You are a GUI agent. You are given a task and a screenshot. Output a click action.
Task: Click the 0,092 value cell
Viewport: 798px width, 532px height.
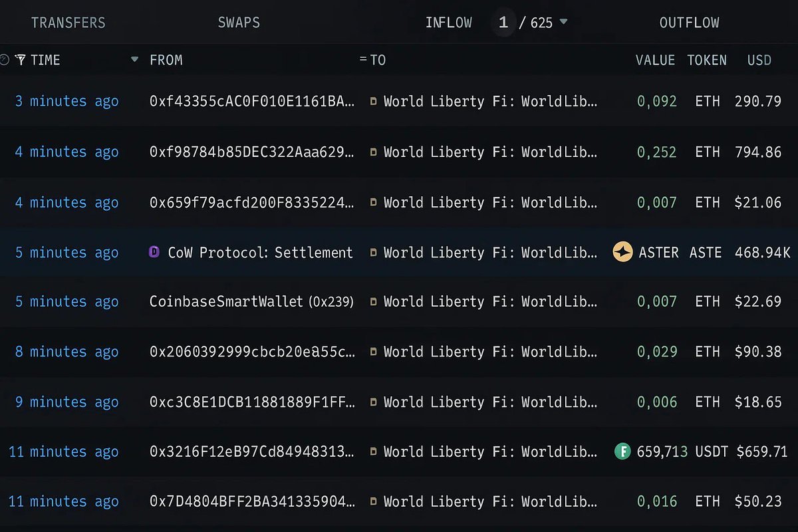[x=657, y=101]
